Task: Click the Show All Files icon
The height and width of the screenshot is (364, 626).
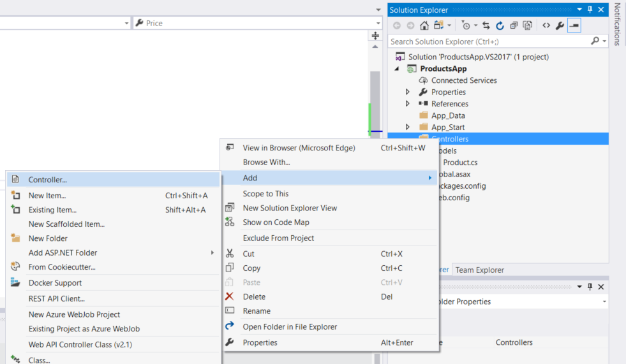Action: tap(528, 25)
